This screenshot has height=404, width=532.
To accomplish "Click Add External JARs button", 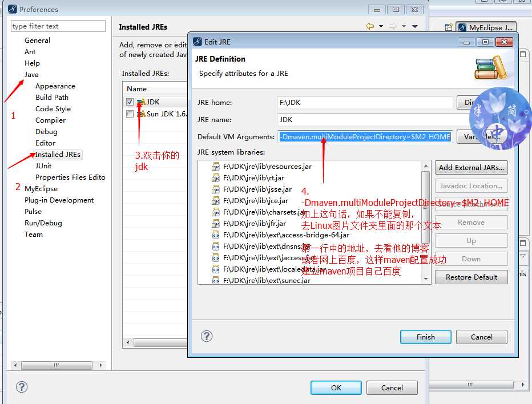I will click(x=471, y=168).
